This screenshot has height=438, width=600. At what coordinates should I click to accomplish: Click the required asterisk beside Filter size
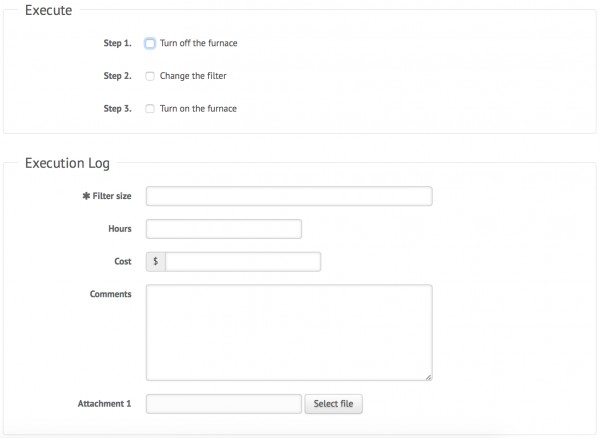(86, 196)
